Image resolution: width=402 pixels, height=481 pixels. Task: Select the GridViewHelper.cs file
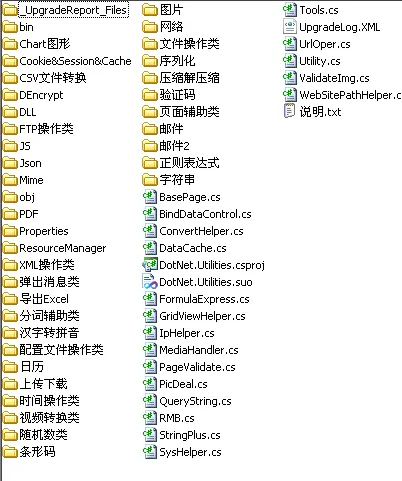(194, 316)
